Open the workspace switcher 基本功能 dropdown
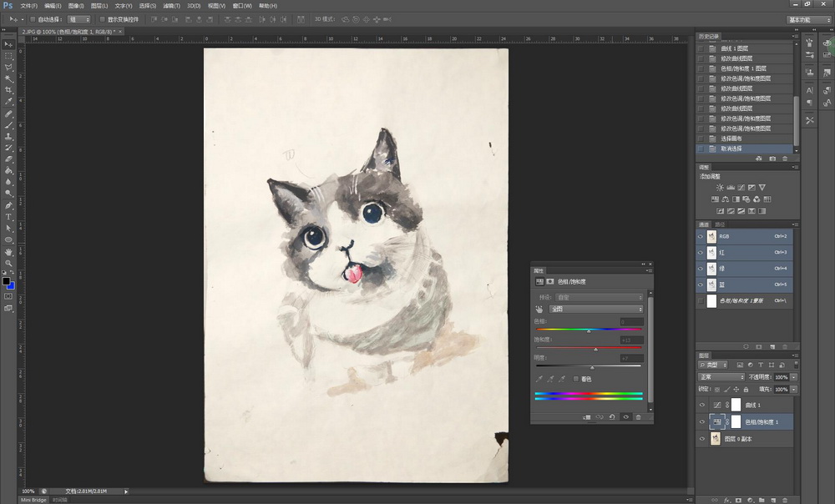The image size is (835, 504). click(808, 20)
